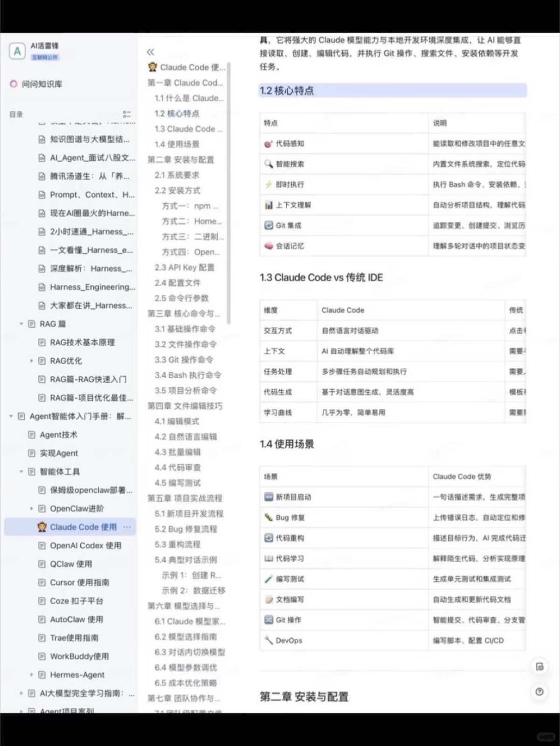
Task: Open Cursor 使用指南 page
Action: tap(79, 582)
